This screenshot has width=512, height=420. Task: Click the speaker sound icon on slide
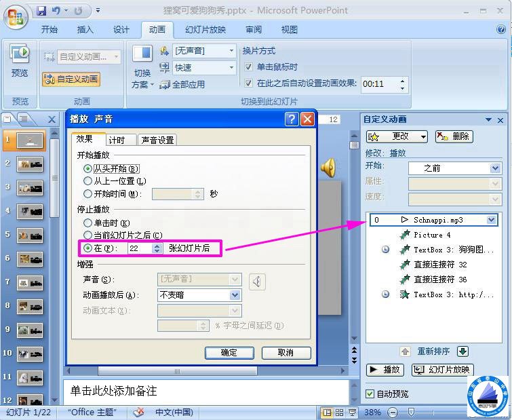(328, 167)
